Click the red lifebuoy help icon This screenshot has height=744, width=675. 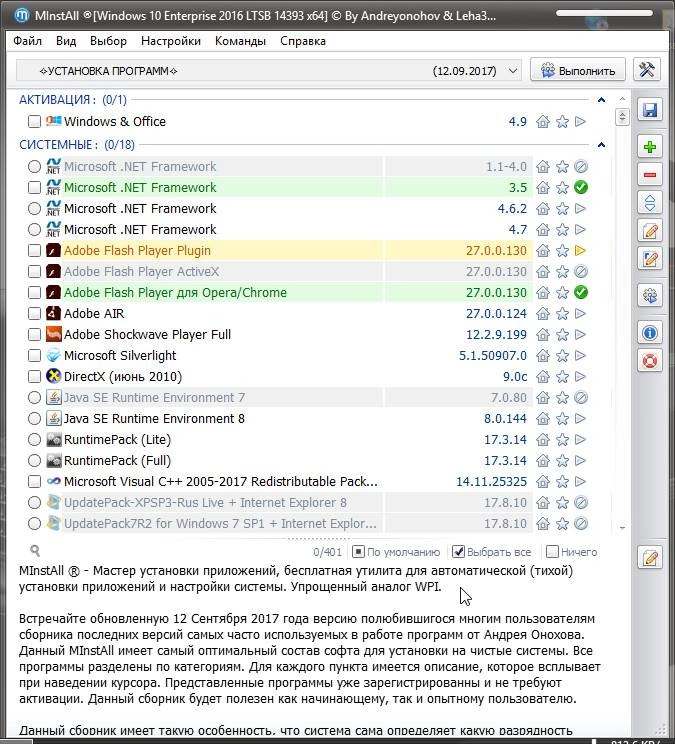coord(649,361)
